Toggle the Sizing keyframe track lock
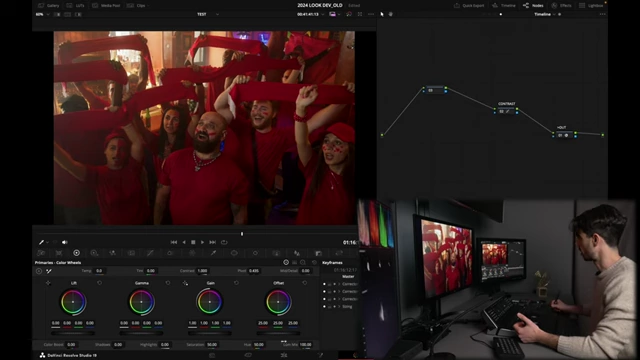The width and height of the screenshot is (640, 360). 329,307
